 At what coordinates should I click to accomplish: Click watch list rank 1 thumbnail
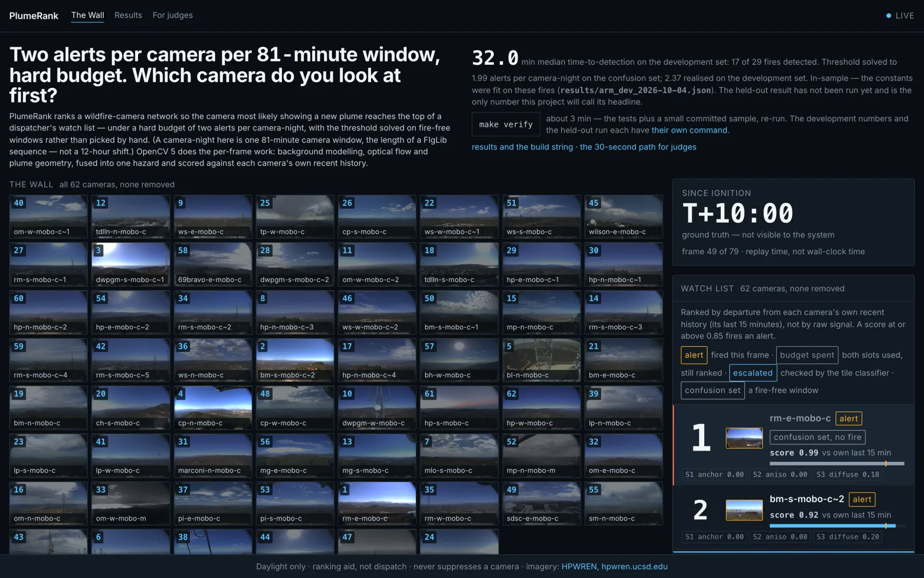click(x=744, y=438)
